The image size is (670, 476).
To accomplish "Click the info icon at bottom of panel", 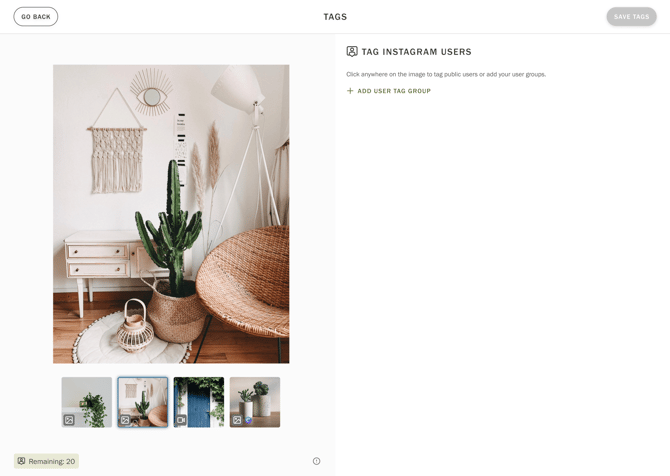I will (x=316, y=461).
